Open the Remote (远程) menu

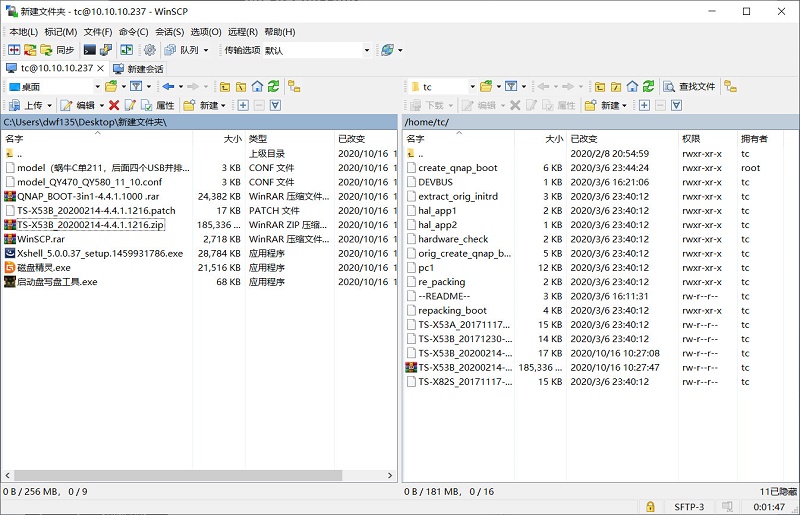click(243, 32)
